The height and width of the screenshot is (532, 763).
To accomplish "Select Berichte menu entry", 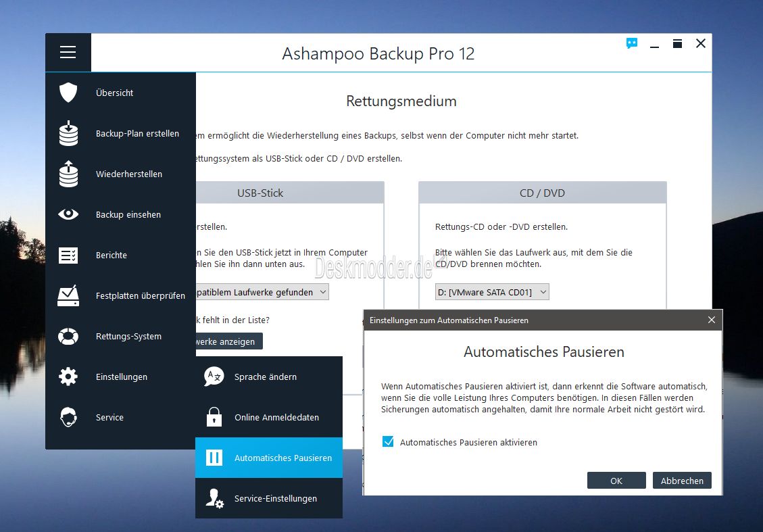I will (121, 255).
